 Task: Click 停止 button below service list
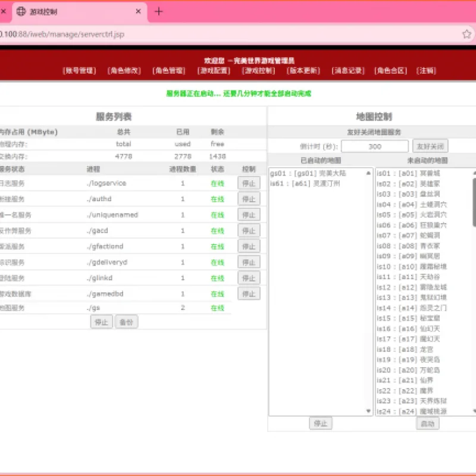pyautogui.click(x=101, y=322)
